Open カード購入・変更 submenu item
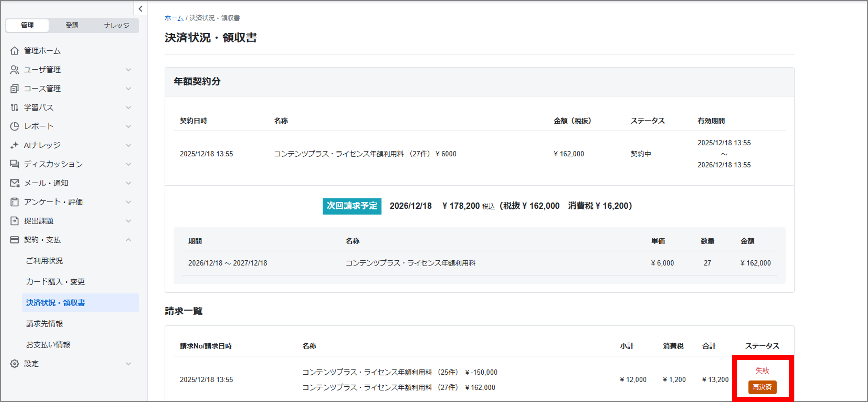This screenshot has width=868, height=402. (55, 281)
